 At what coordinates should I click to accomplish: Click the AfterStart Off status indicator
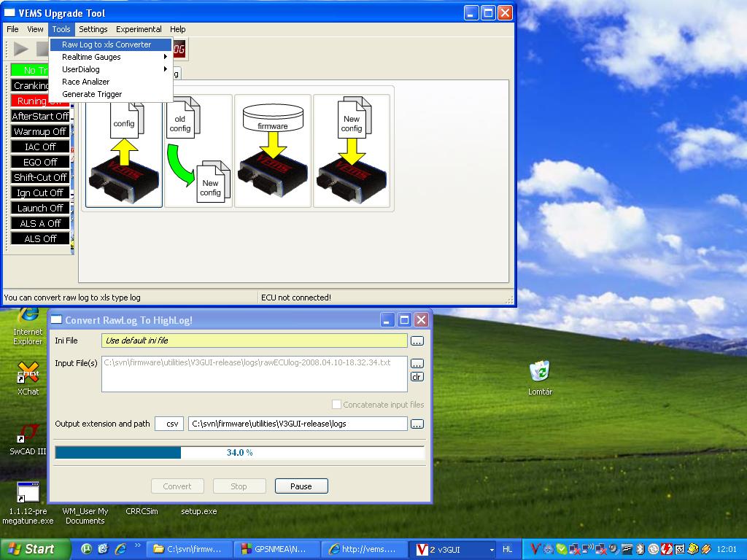(41, 116)
